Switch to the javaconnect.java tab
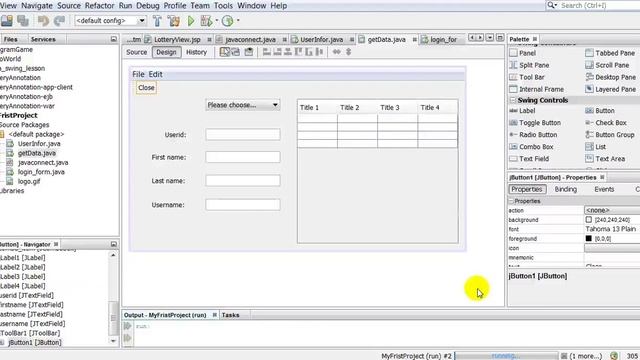The width and height of the screenshot is (640, 360). click(250, 40)
